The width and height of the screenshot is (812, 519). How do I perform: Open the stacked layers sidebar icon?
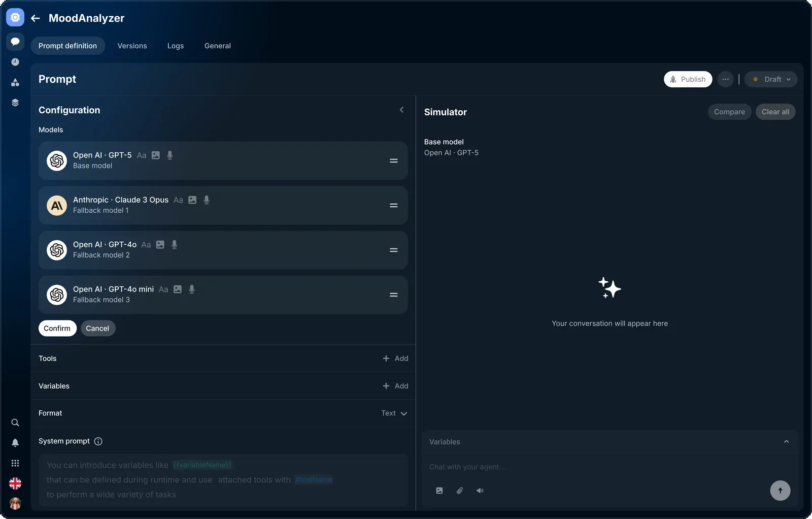tap(15, 103)
